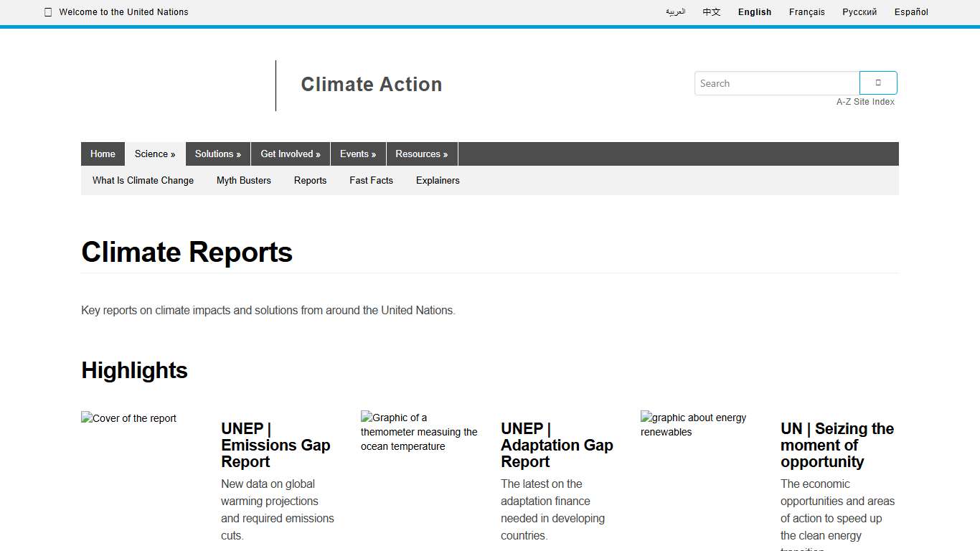Expand the Events dropdown menu
The width and height of the screenshot is (980, 551).
[358, 154]
